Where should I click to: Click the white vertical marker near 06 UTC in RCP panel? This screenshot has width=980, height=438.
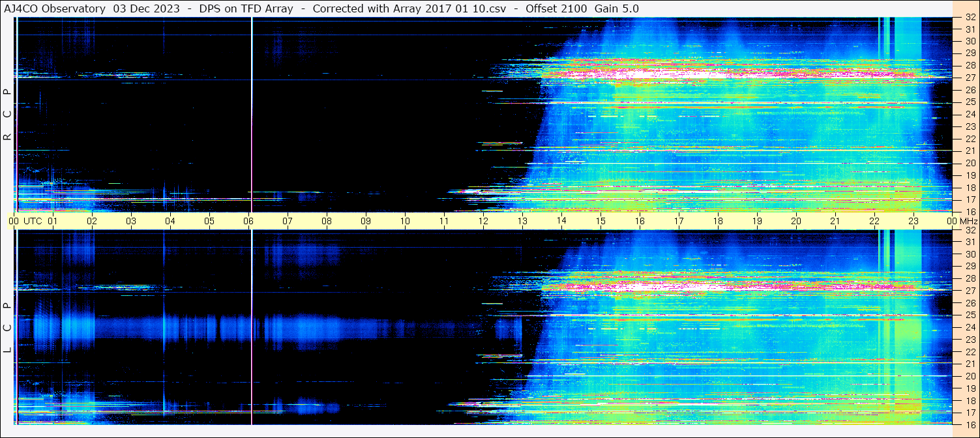coord(251,115)
